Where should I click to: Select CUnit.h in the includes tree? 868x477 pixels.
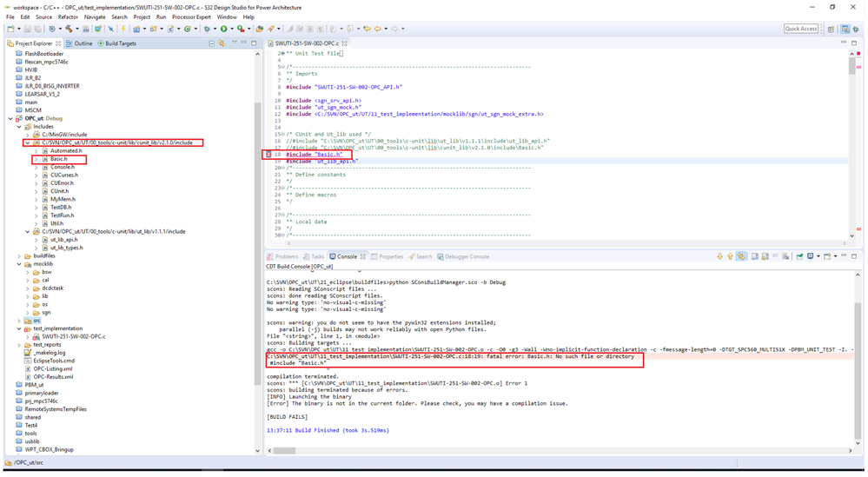(x=60, y=191)
